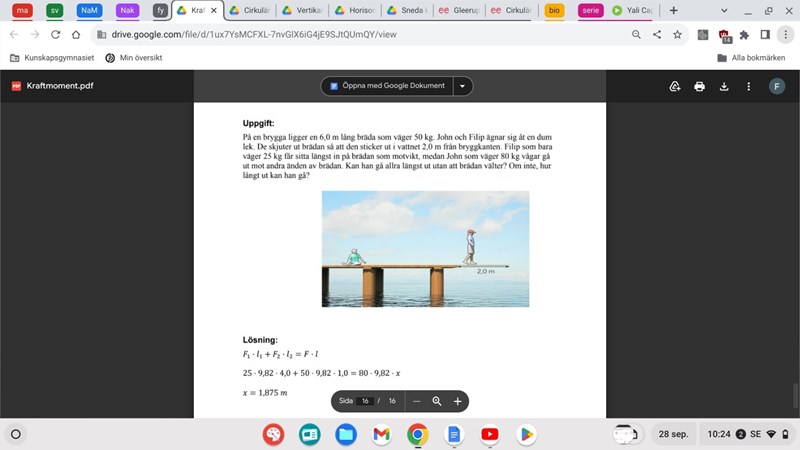Launch Gmail from the shelf
The width and height of the screenshot is (800, 450).
[381, 434]
